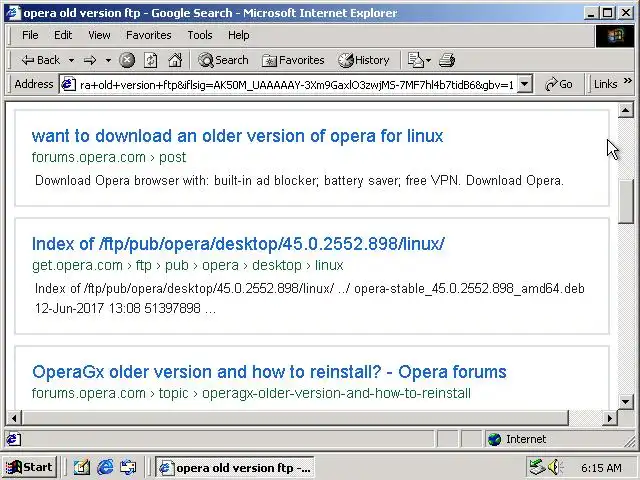Click the horizontal scrollbar thumb
The height and width of the screenshot is (480, 640).
coord(295,418)
